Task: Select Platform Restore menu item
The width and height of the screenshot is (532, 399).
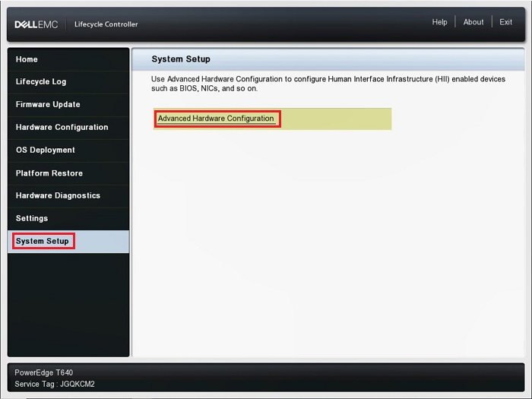Action: point(68,173)
